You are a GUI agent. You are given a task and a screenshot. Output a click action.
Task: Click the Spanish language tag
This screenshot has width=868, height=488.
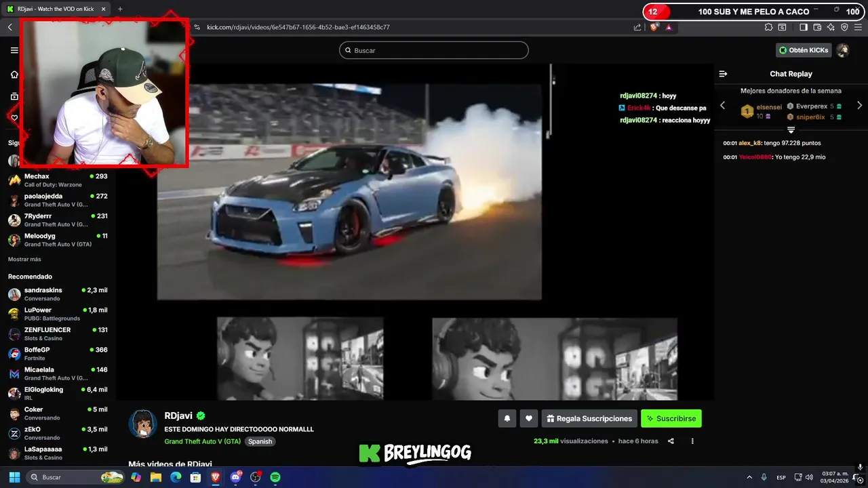click(260, 441)
